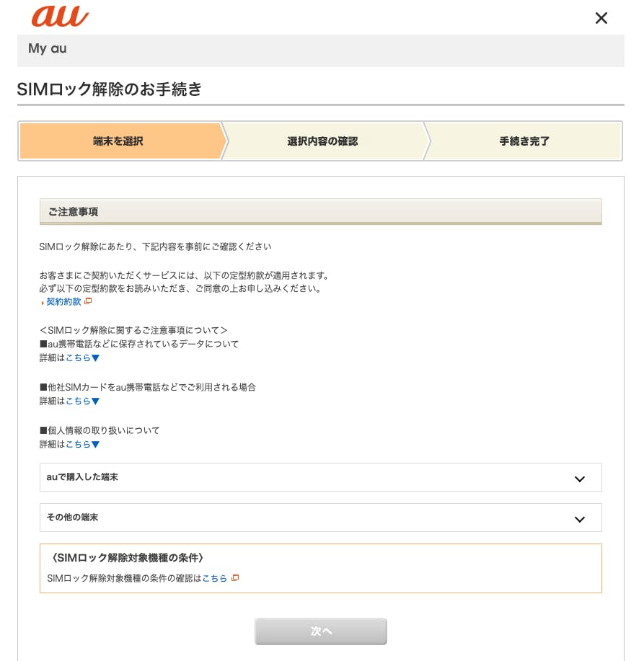This screenshot has height=661, width=644.
Task: Select the 端末を選択 step
Action: click(121, 141)
